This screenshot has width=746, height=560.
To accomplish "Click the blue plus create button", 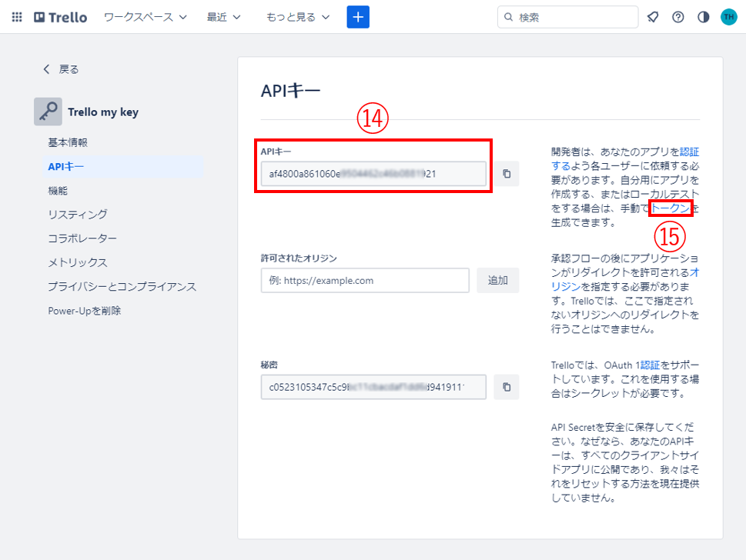I will (357, 16).
